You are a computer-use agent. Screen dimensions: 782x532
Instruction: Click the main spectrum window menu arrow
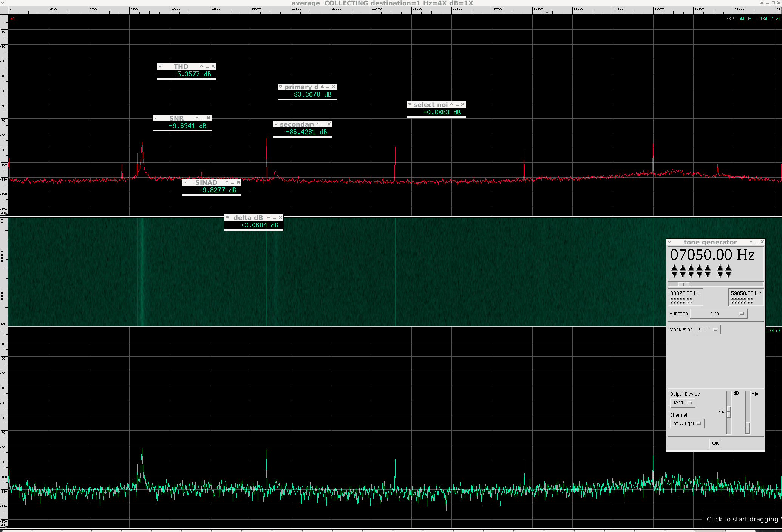3,3
